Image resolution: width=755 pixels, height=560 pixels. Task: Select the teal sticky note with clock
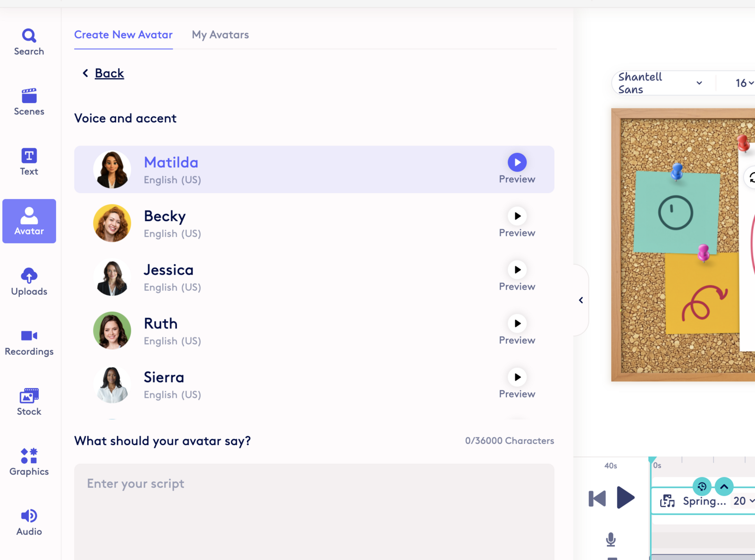pyautogui.click(x=677, y=212)
